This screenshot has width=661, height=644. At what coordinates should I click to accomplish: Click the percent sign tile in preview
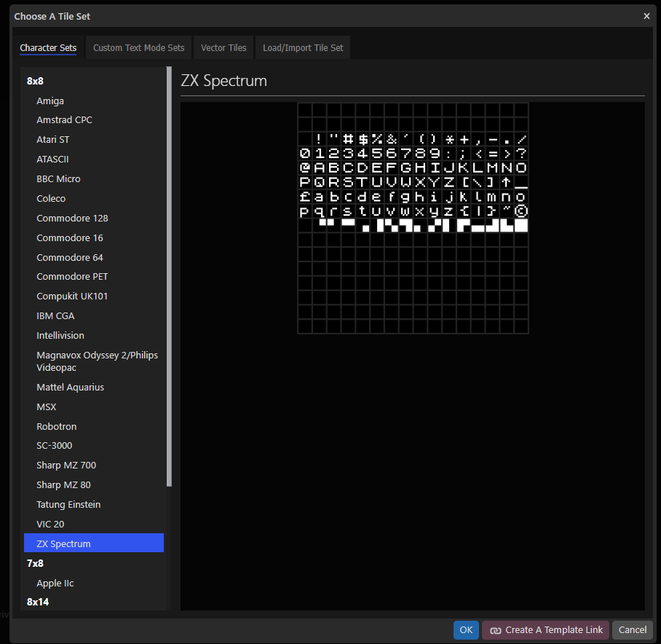click(377, 138)
